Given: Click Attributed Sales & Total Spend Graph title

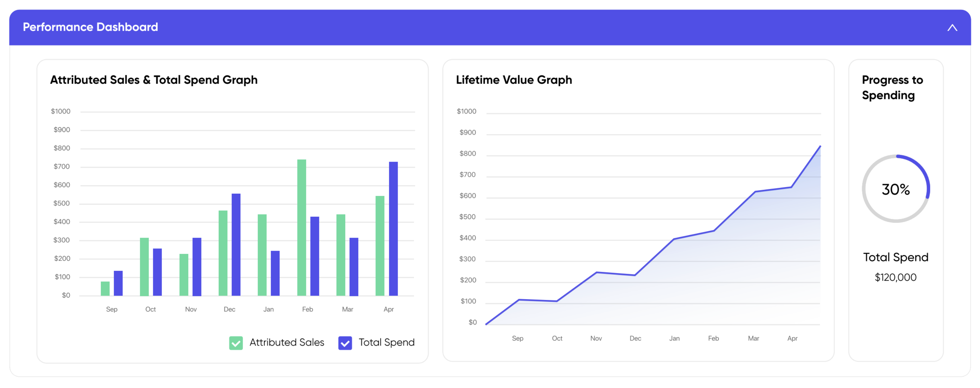Looking at the screenshot, I should tap(154, 80).
